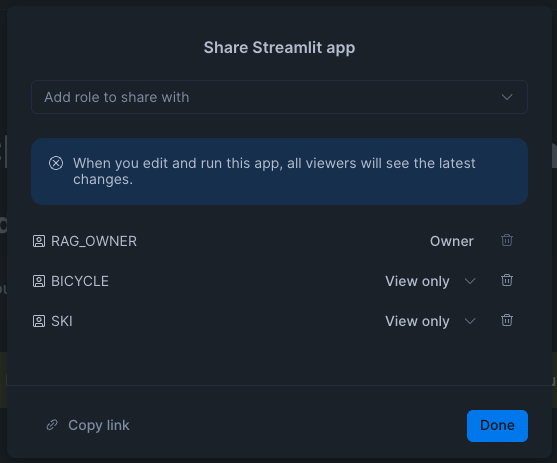
Task: Select the RAG_OWNER role name
Action: (94, 241)
